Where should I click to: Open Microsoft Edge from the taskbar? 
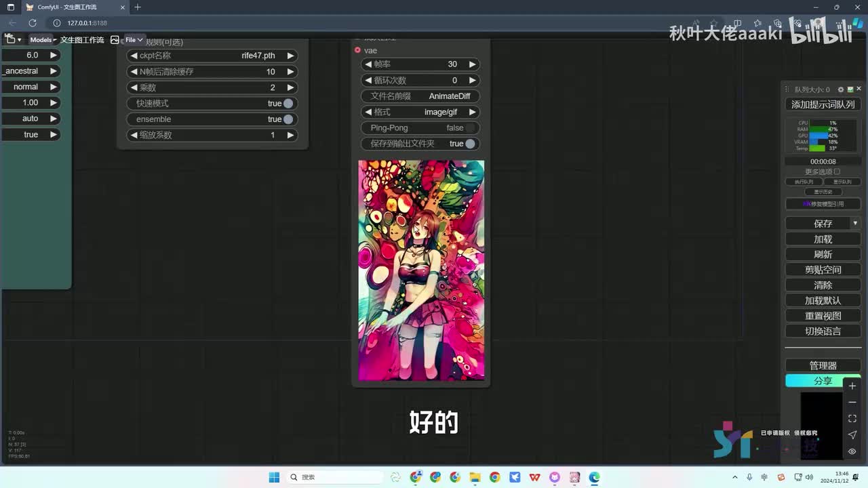[x=594, y=477]
